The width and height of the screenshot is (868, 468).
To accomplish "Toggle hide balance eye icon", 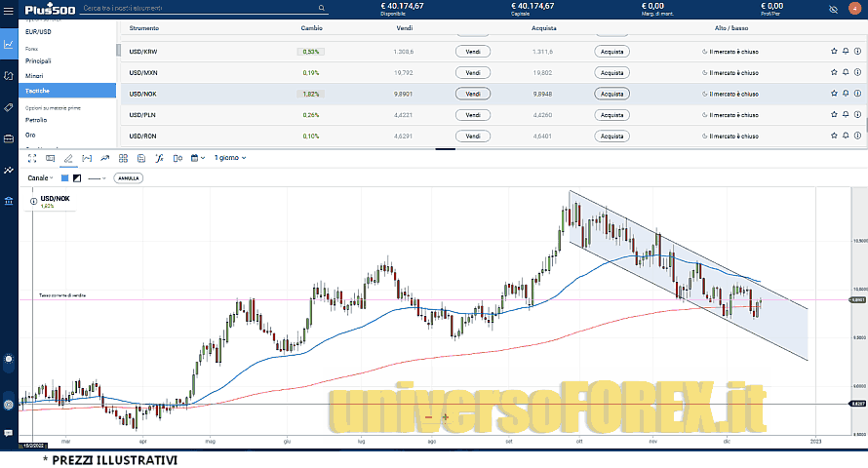I will [833, 9].
